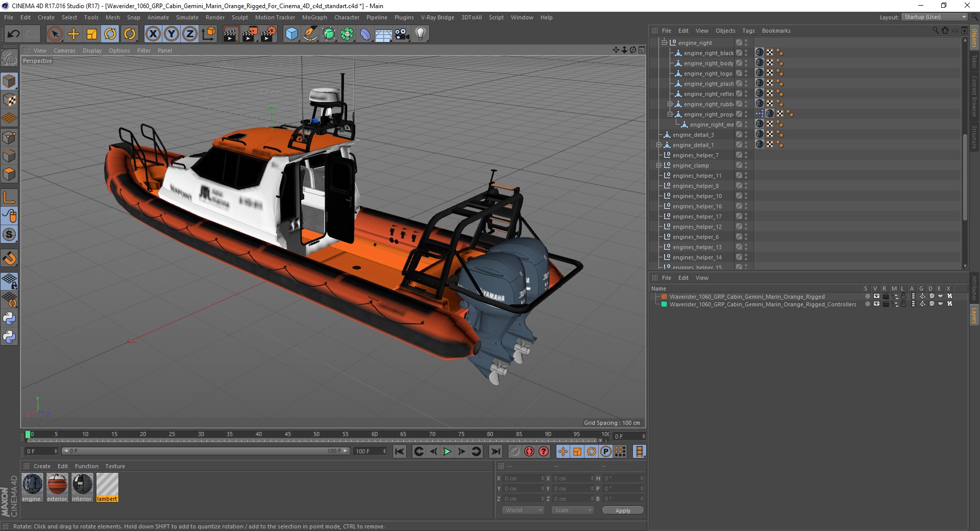Screen dimensions: 980x531
Task: Toggle Lock for Waverider Rigged layer
Action: tap(903, 296)
